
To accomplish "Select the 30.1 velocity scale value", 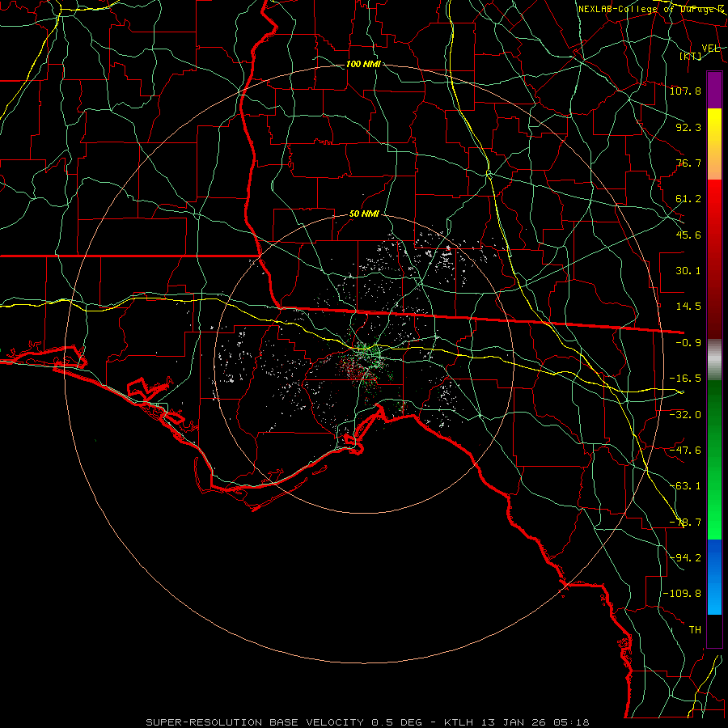I will coord(688,271).
